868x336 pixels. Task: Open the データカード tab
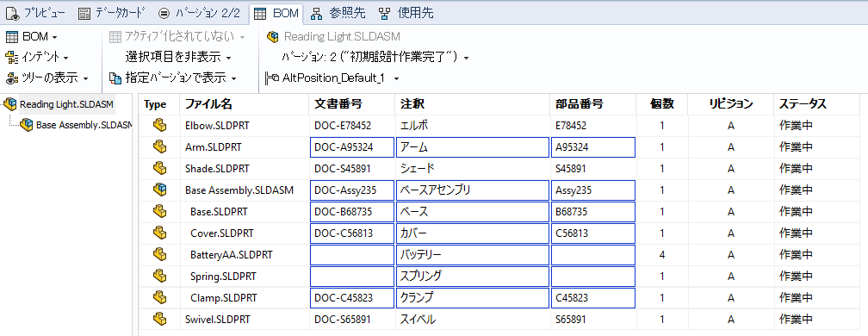[113, 13]
